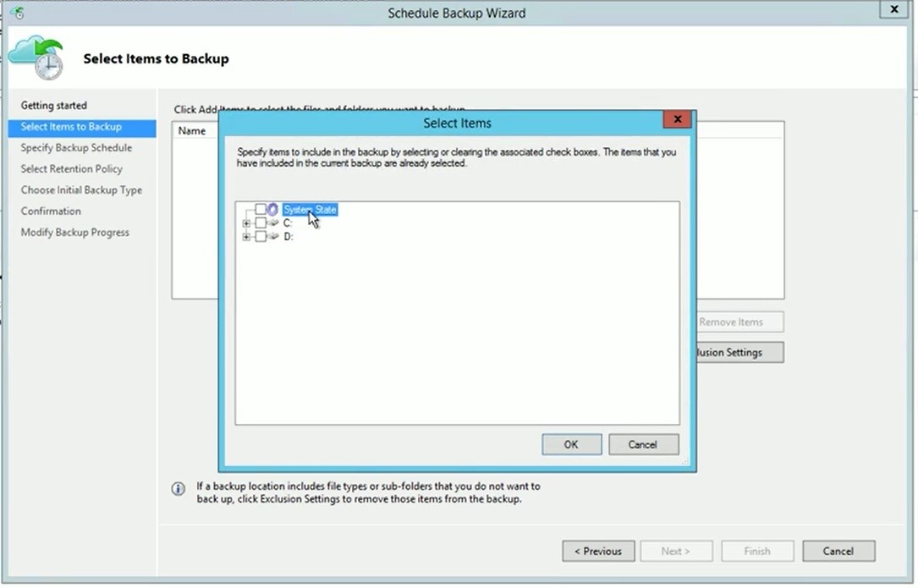Open Select Retention Policy step
Image resolution: width=918 pixels, height=588 pixels.
pos(72,169)
